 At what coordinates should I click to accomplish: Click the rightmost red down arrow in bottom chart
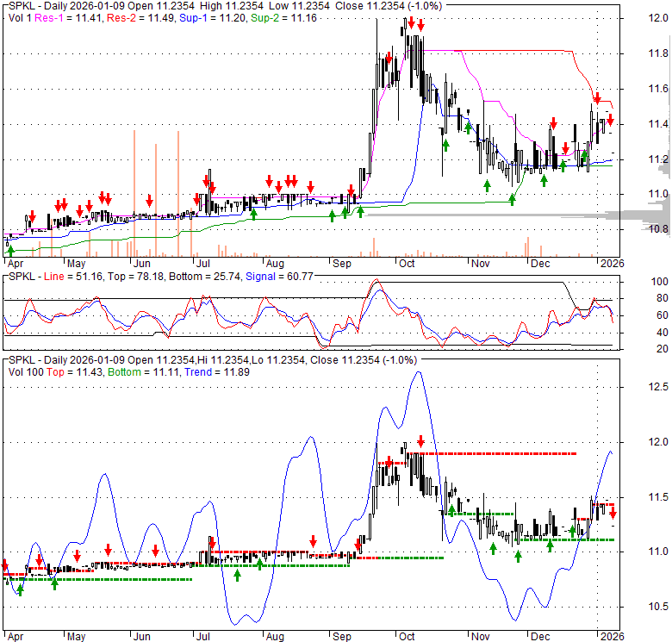[613, 514]
